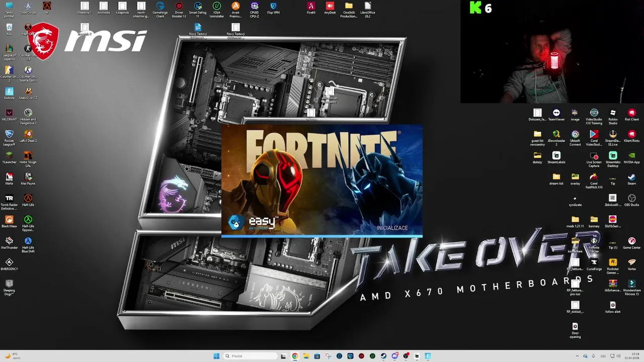Open Hidden and Dangerous 2 shortcut
Image resolution: width=644 pixels, height=362 pixels.
pos(28,115)
